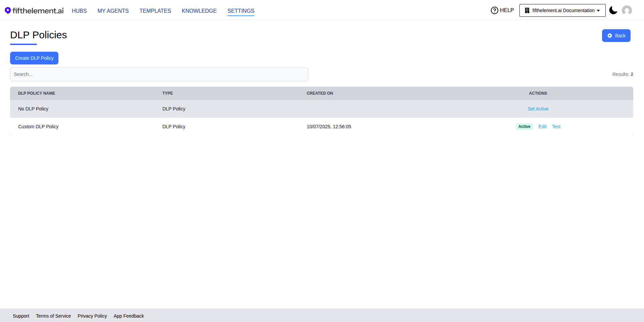Click the green Active status badge
Viewport: 644px width, 322px height.
click(x=524, y=127)
